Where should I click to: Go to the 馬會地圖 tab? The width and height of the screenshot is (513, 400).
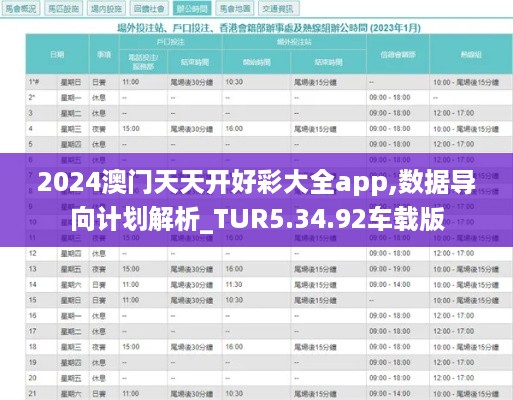235,9
